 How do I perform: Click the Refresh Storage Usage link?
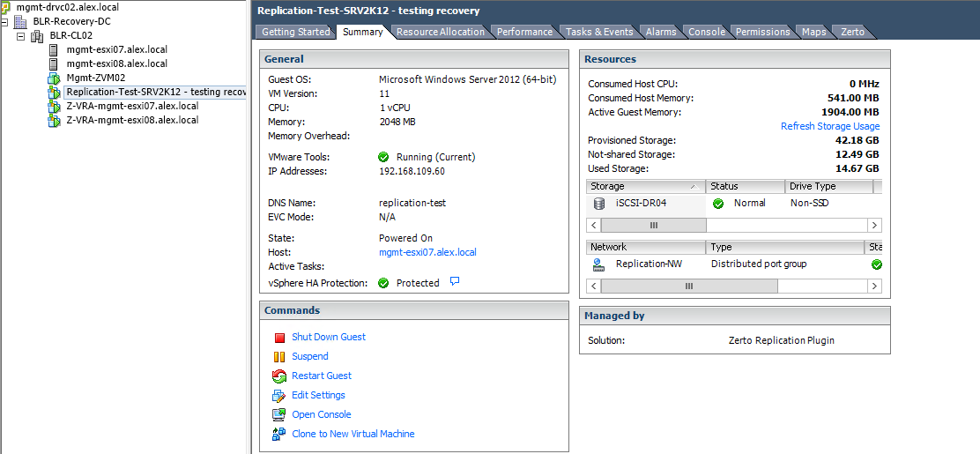point(829,126)
